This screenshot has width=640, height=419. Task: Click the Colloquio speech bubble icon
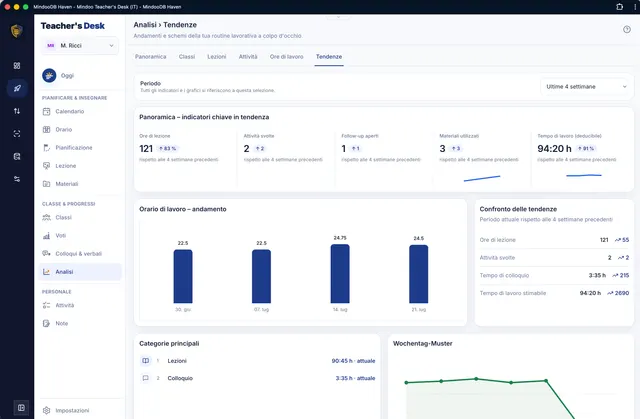[145, 378]
